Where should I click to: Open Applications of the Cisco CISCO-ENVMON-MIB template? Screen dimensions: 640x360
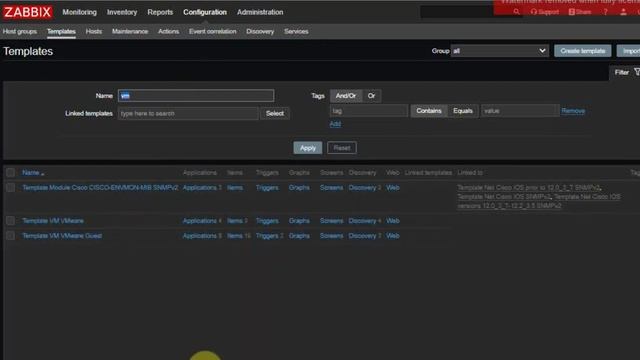click(x=200, y=188)
